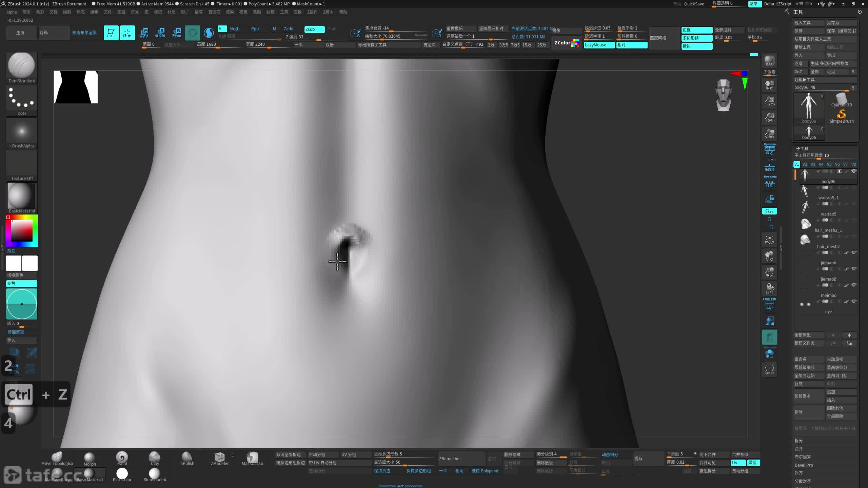Click the 载入工具 (Load Tool) button
868x488 pixels.
click(809, 23)
